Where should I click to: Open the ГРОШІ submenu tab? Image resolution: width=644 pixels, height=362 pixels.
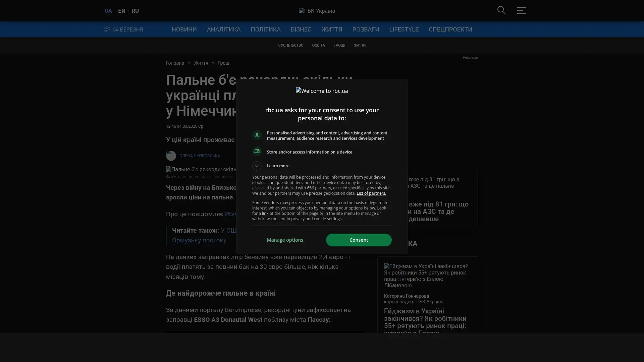(339, 45)
